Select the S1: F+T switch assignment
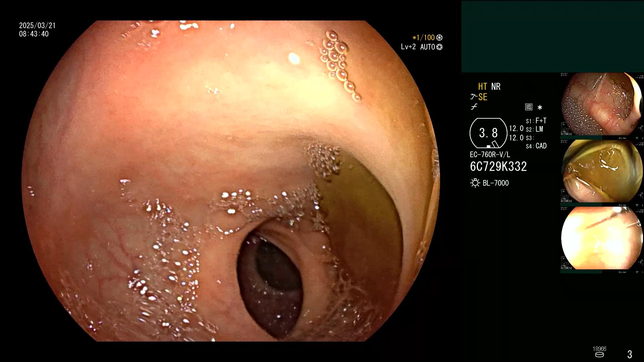This screenshot has height=362, width=644. 536,121
